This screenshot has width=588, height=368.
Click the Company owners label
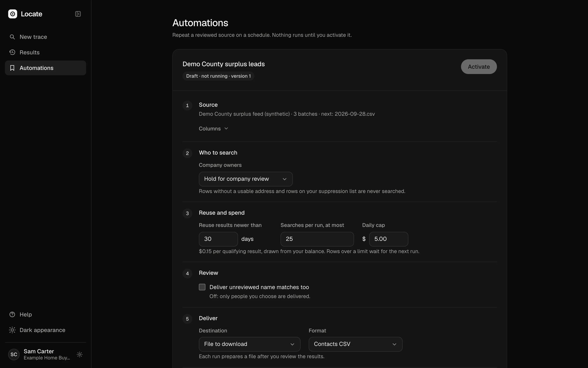click(x=220, y=165)
